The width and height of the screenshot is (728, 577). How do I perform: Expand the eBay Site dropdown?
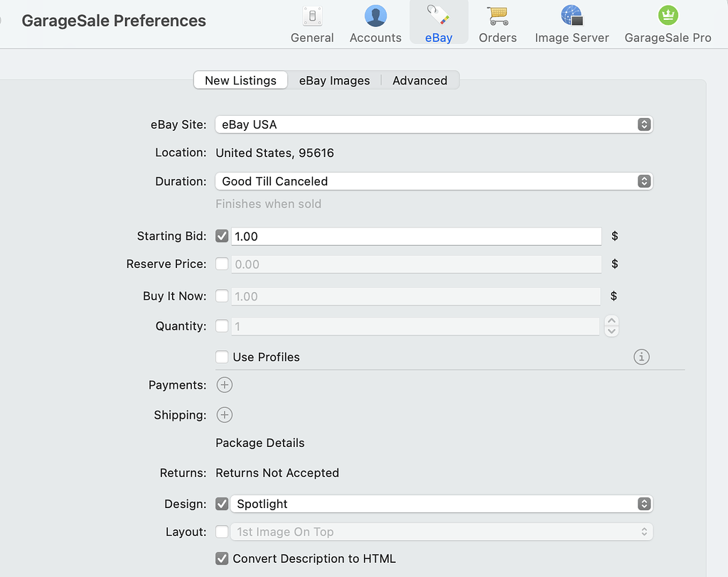tap(434, 124)
